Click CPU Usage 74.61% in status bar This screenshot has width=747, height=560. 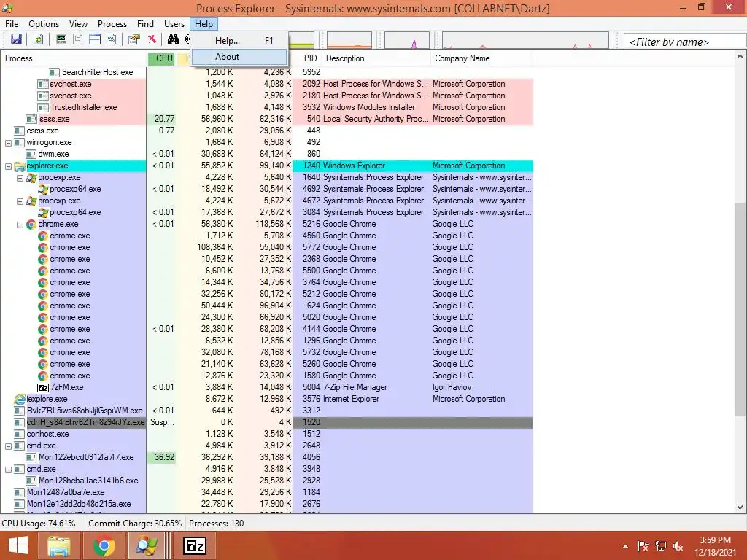pos(39,524)
